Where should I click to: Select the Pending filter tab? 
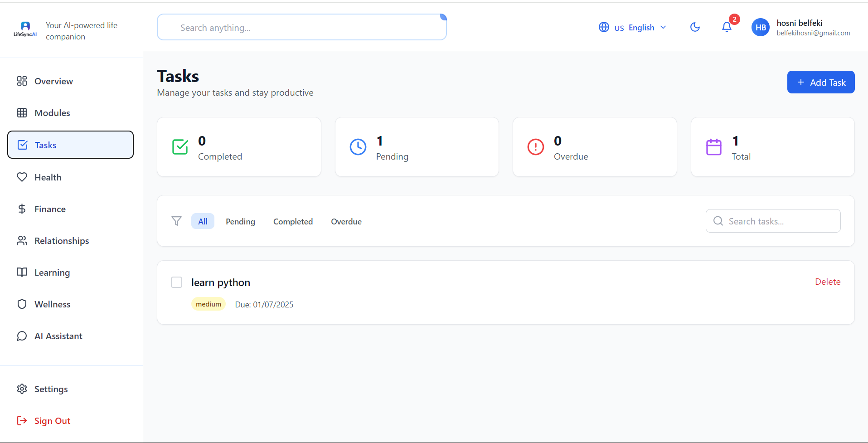tap(240, 221)
